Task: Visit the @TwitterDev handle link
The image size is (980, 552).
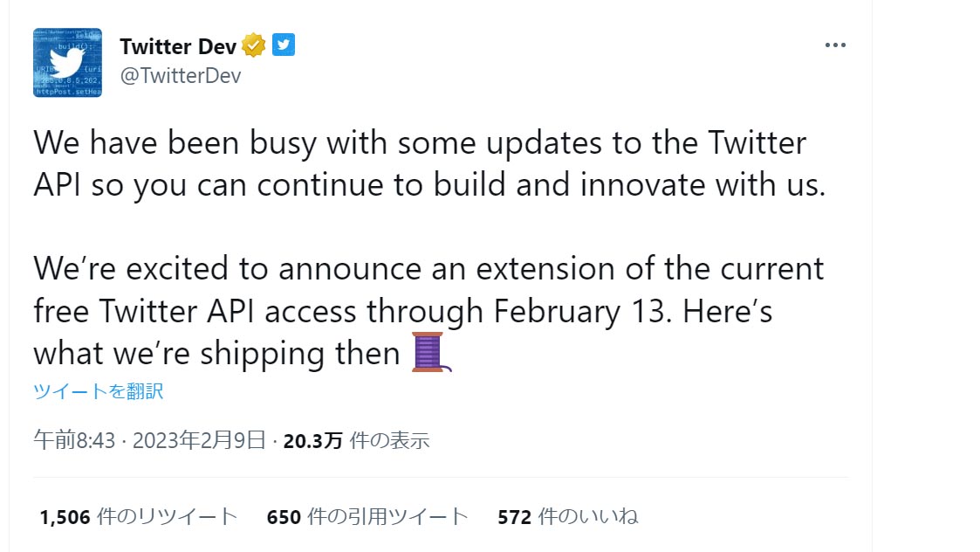Action: click(x=181, y=76)
